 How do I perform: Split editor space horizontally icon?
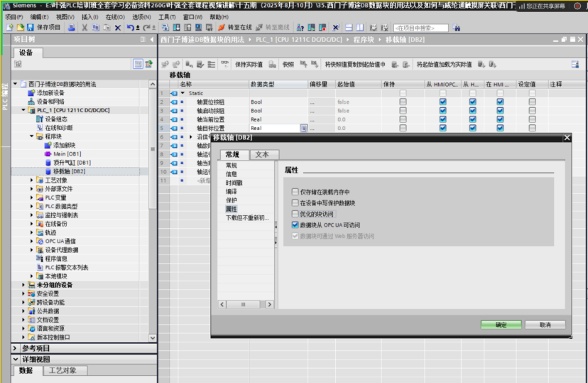coord(349,28)
